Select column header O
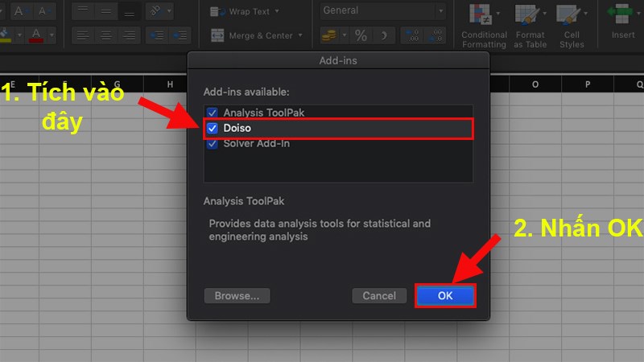 click(x=535, y=84)
